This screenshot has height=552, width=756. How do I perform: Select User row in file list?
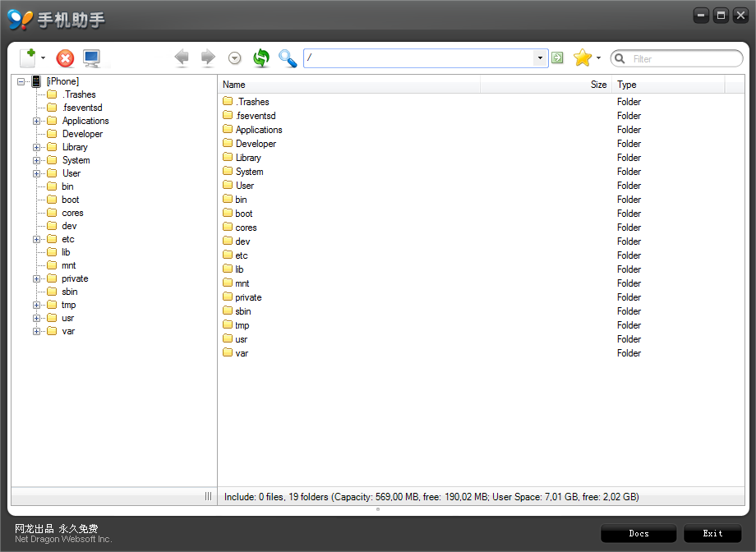481,186
